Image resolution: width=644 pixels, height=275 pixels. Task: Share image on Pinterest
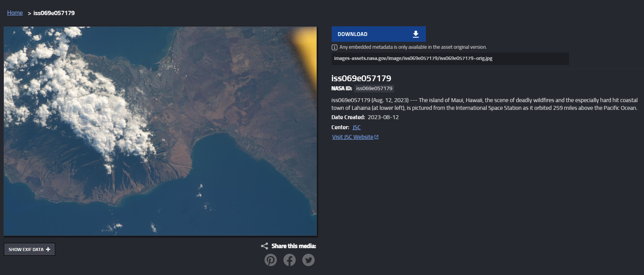coord(270,260)
